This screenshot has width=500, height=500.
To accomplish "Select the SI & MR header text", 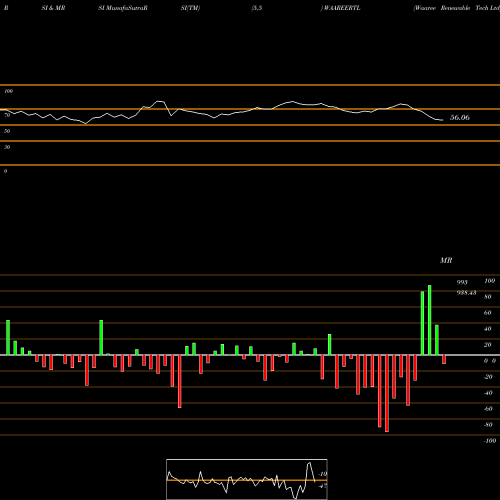I will (53, 8).
